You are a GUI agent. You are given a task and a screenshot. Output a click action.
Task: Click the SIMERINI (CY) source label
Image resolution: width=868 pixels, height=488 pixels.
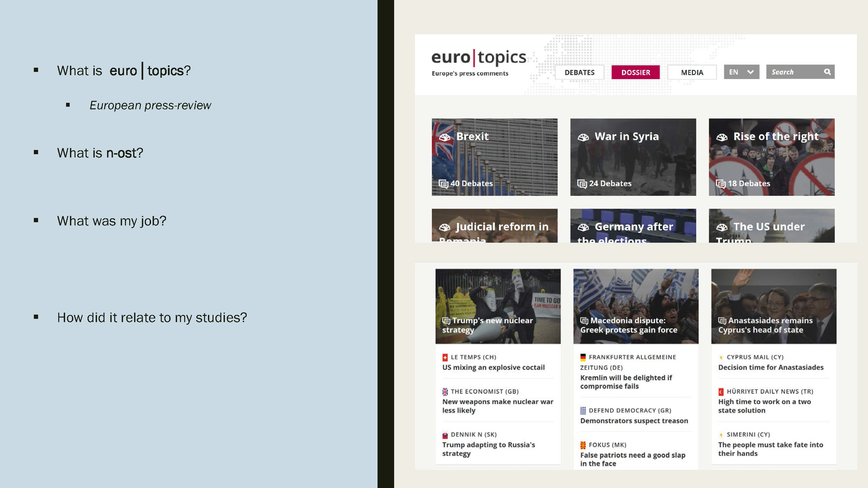(x=748, y=435)
